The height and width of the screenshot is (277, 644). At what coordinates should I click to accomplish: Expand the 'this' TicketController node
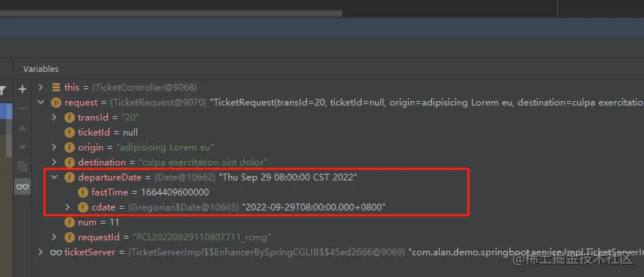point(40,87)
